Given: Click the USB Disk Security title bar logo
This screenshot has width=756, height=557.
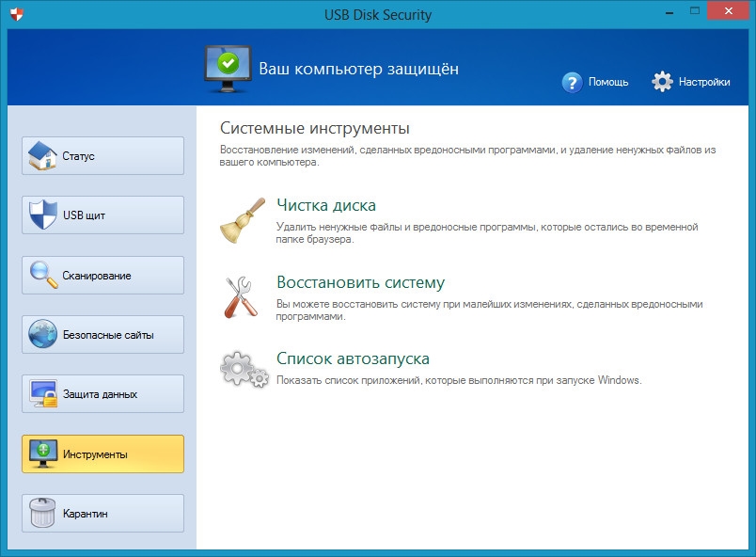Looking at the screenshot, I should pos(17,14).
